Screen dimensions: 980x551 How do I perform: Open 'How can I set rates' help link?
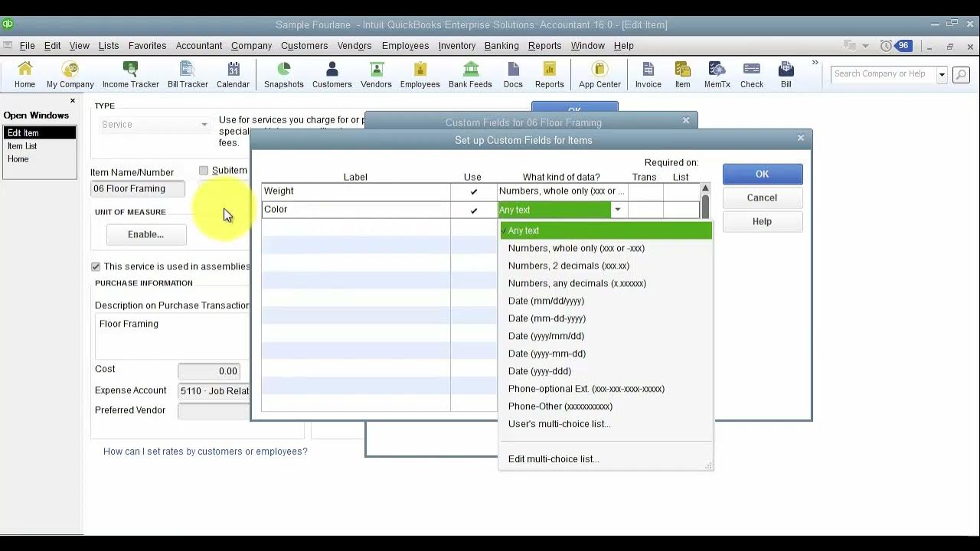tap(205, 452)
